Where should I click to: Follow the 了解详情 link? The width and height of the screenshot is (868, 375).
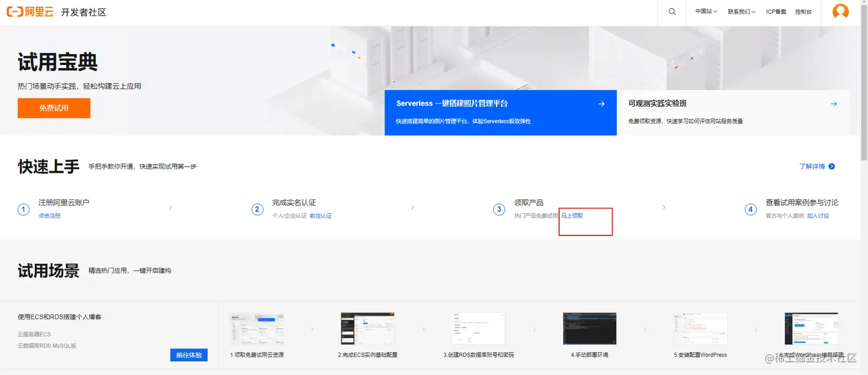coord(812,167)
